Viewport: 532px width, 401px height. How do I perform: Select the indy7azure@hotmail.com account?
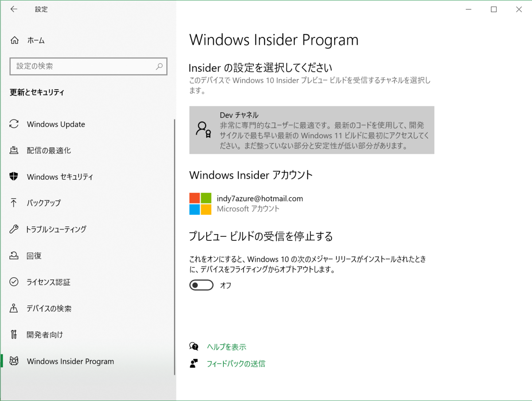pyautogui.click(x=260, y=198)
